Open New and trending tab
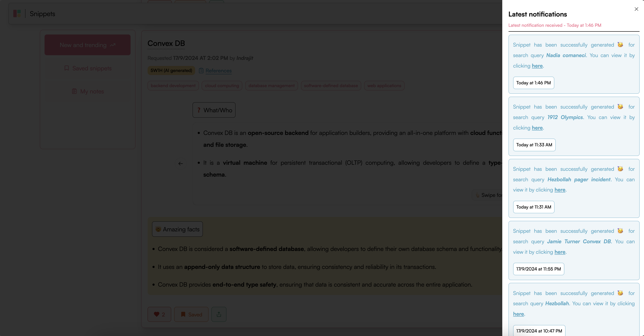The height and width of the screenshot is (336, 644). 87,45
